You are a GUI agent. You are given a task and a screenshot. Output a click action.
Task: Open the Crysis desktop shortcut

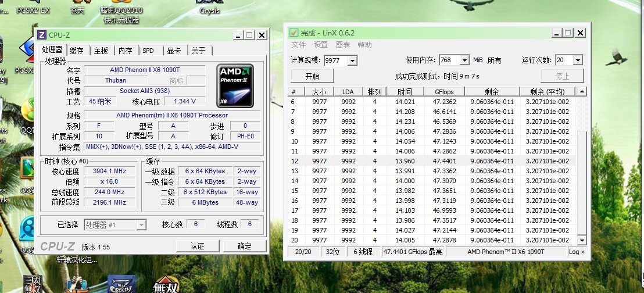(210, 7)
